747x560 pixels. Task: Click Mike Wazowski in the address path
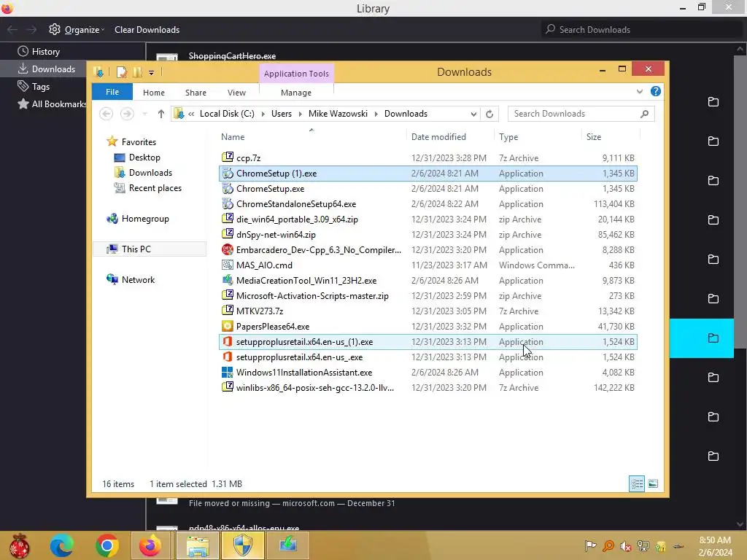pos(338,114)
